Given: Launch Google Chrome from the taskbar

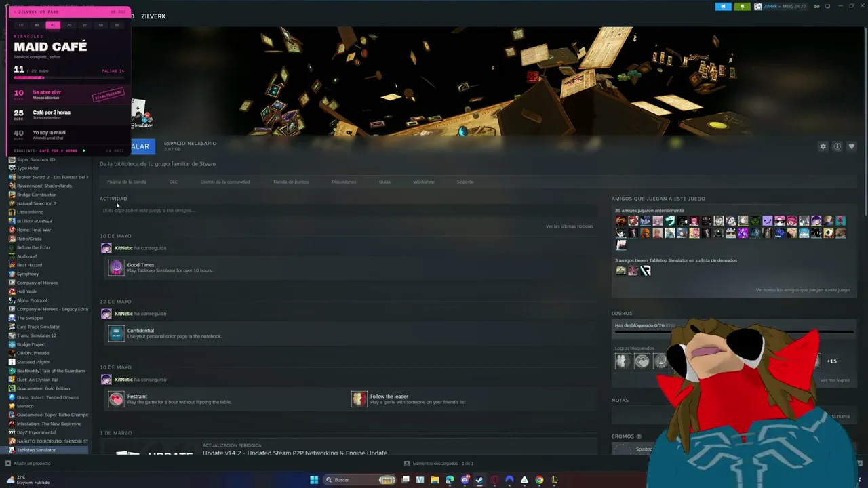Looking at the screenshot, I should tap(539, 480).
